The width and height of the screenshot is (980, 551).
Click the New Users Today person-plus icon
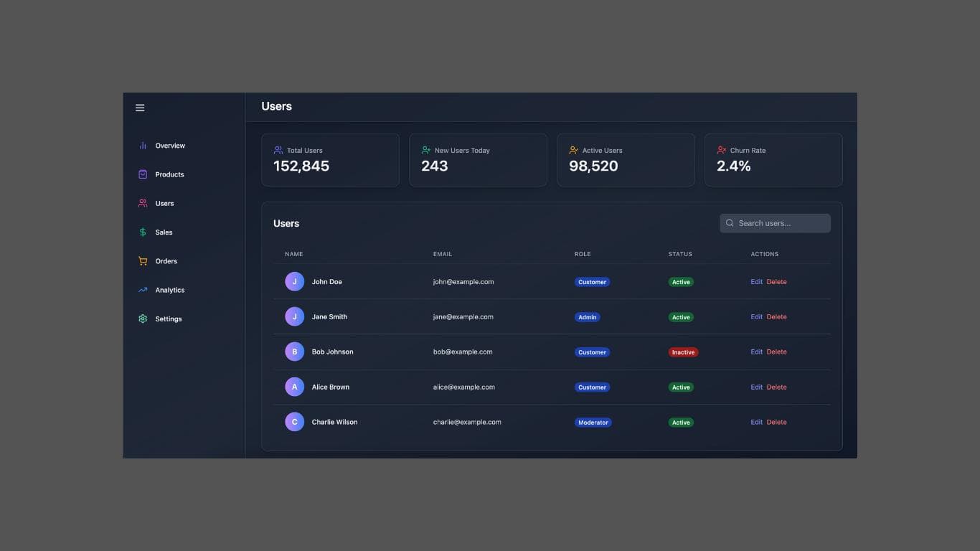click(x=425, y=150)
